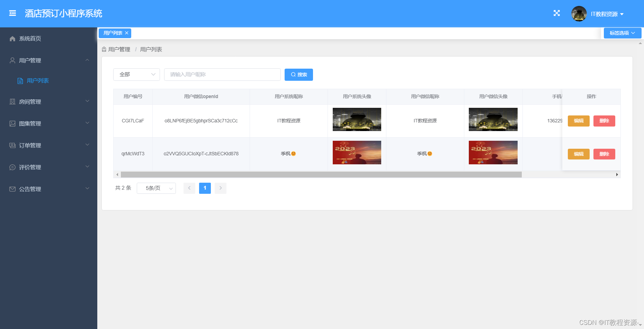Click the envelope icon beside 公告管理
Screen dimensions: 644x329
12,189
